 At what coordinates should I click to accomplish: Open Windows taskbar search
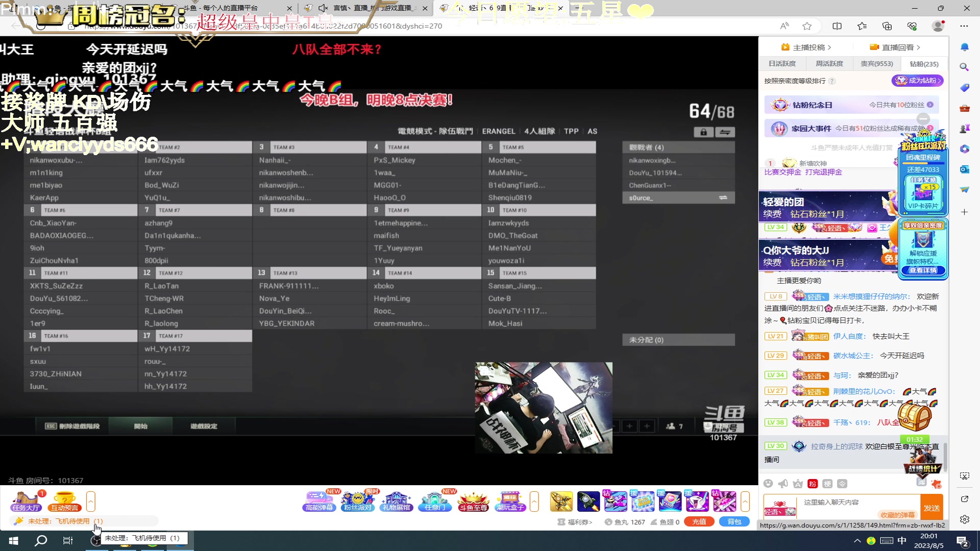(x=41, y=540)
